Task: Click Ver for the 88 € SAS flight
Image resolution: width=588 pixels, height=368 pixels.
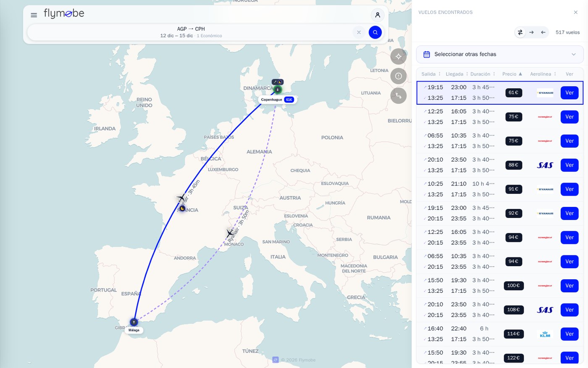Action: (x=570, y=165)
